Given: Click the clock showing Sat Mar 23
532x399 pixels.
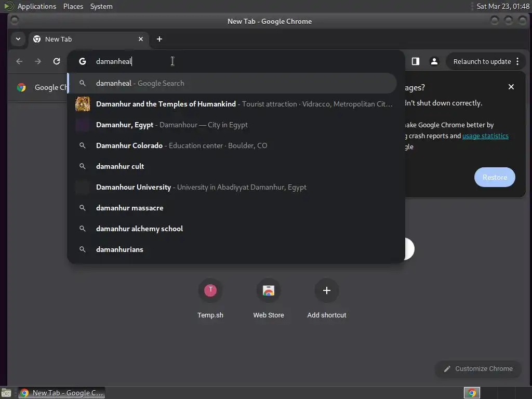Looking at the screenshot, I should point(503,6).
